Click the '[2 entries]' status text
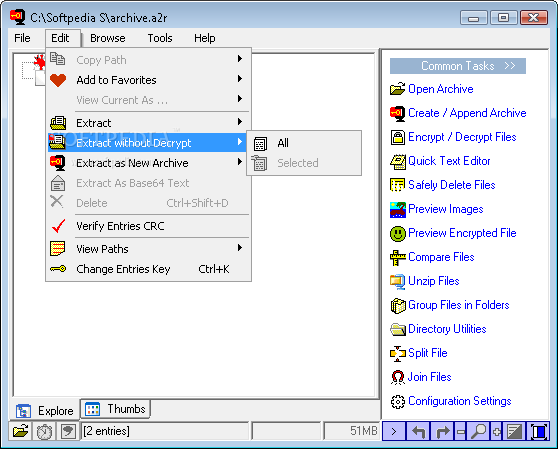The width and height of the screenshot is (558, 449). (106, 431)
